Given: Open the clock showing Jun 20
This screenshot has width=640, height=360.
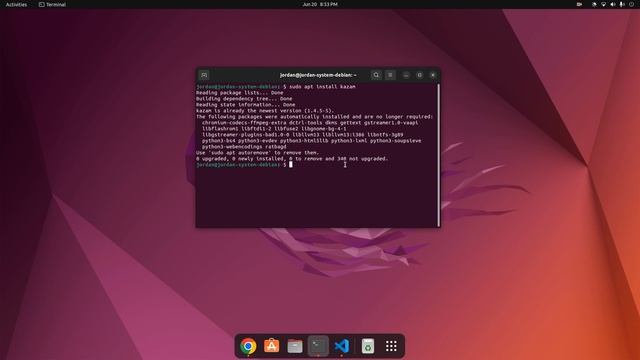Looking at the screenshot, I should 320,4.
